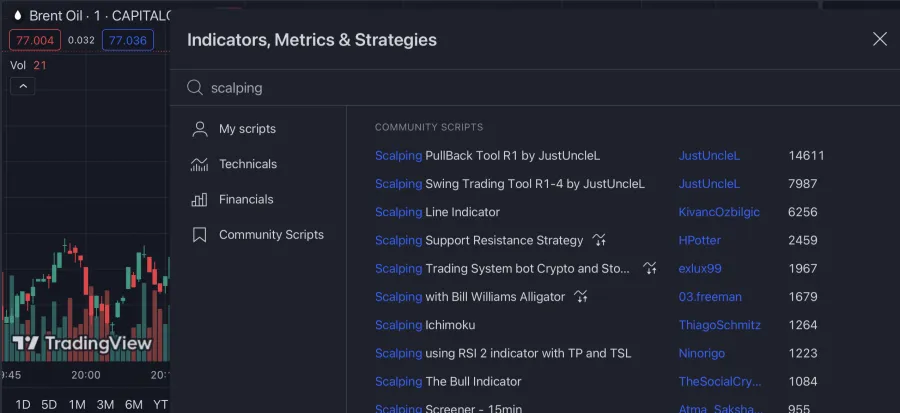The width and height of the screenshot is (900, 413).
Task: Add the Scalping Ichimoku script
Action: point(425,325)
